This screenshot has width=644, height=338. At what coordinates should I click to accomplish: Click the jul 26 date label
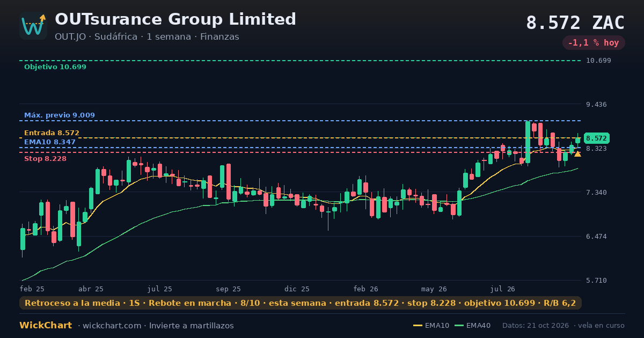click(503, 289)
